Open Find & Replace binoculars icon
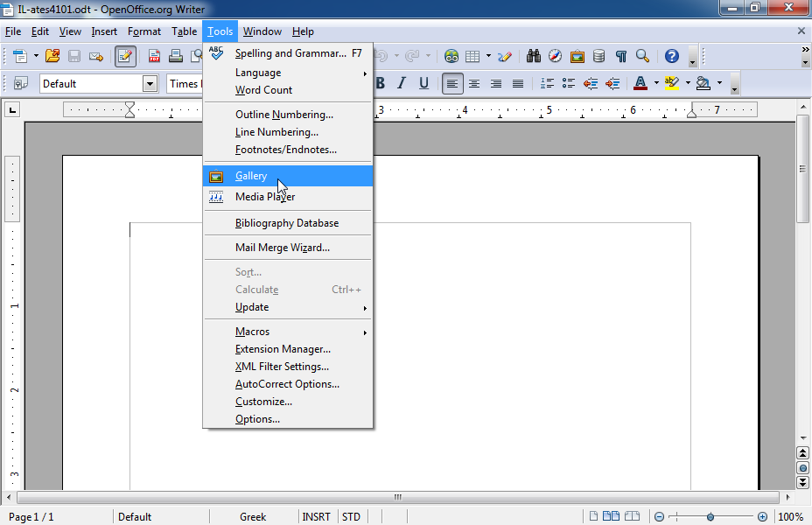The width and height of the screenshot is (812, 525). pyautogui.click(x=534, y=56)
